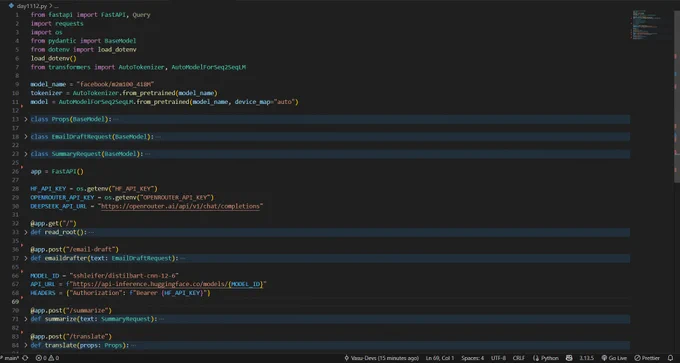Click BaseModel in pydantic import line 4
Screen dimensions: 680x363
point(120,41)
